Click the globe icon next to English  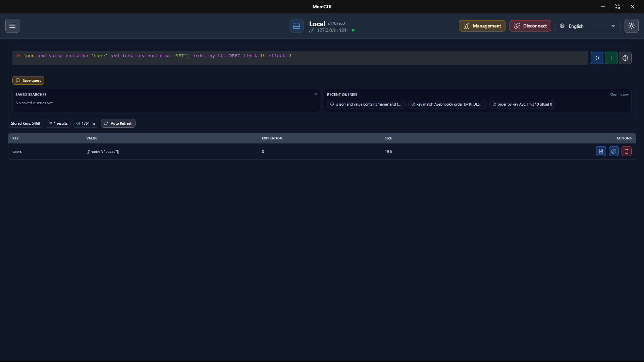(x=562, y=26)
